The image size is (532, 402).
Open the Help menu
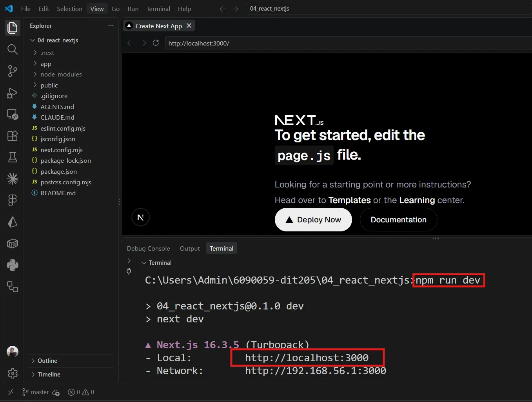tap(184, 9)
